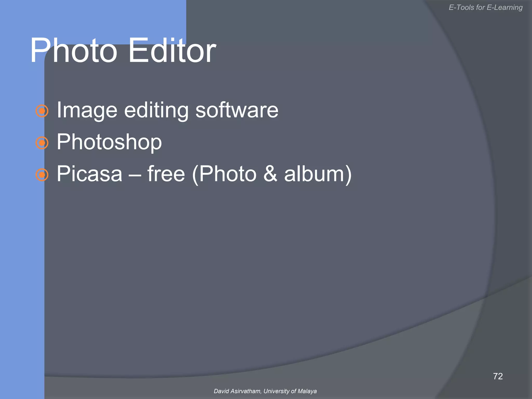
Task: Click the orange bullet before Picasa
Action: [42, 175]
